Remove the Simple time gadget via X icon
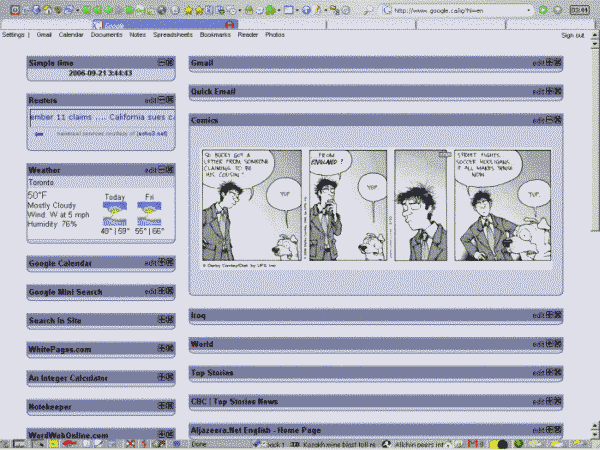The width and height of the screenshot is (600, 450). point(170,62)
